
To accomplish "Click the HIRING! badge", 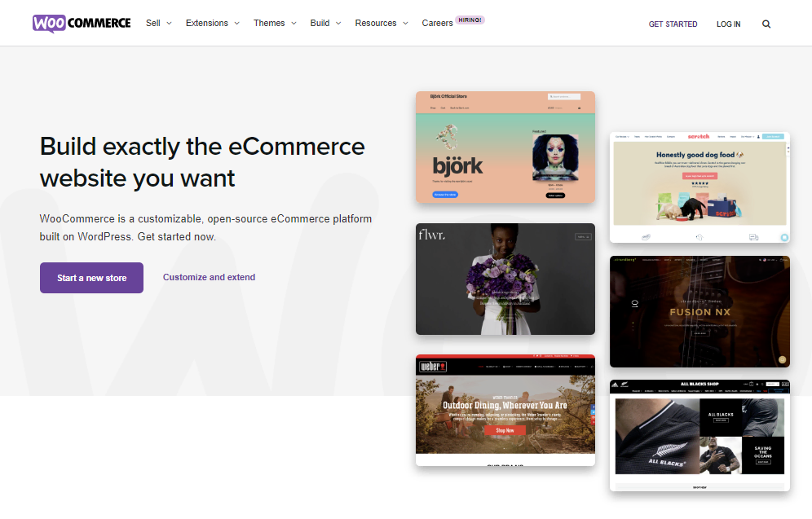I will (x=470, y=20).
